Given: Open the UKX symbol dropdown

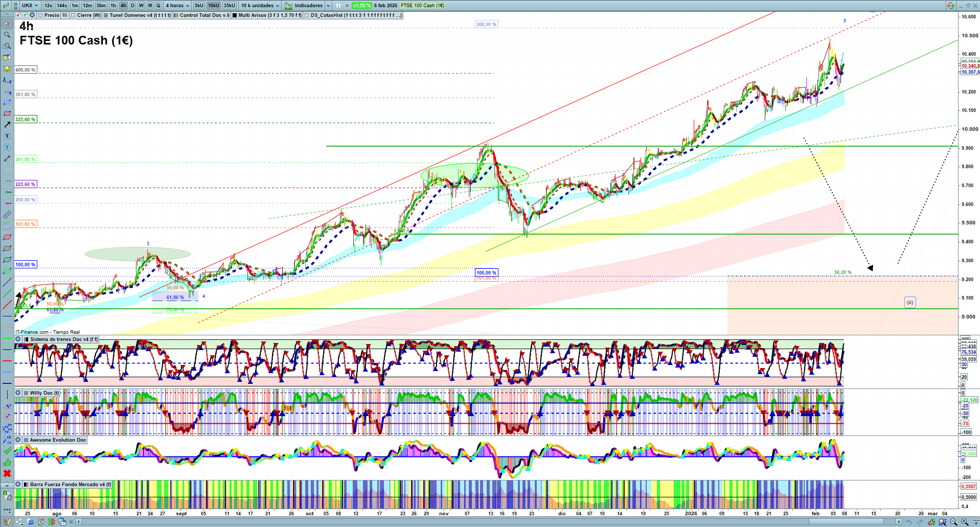Looking at the screenshot, I should (30, 6).
